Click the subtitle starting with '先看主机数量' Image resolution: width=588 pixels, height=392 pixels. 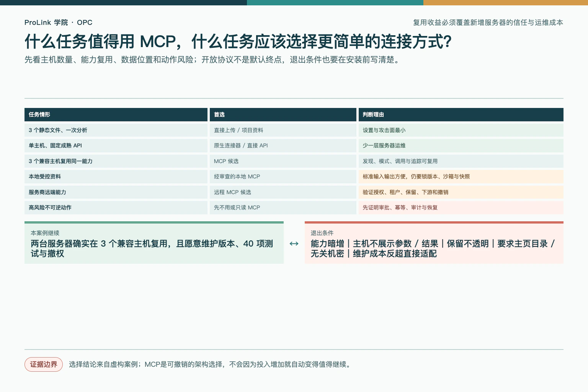coord(213,60)
